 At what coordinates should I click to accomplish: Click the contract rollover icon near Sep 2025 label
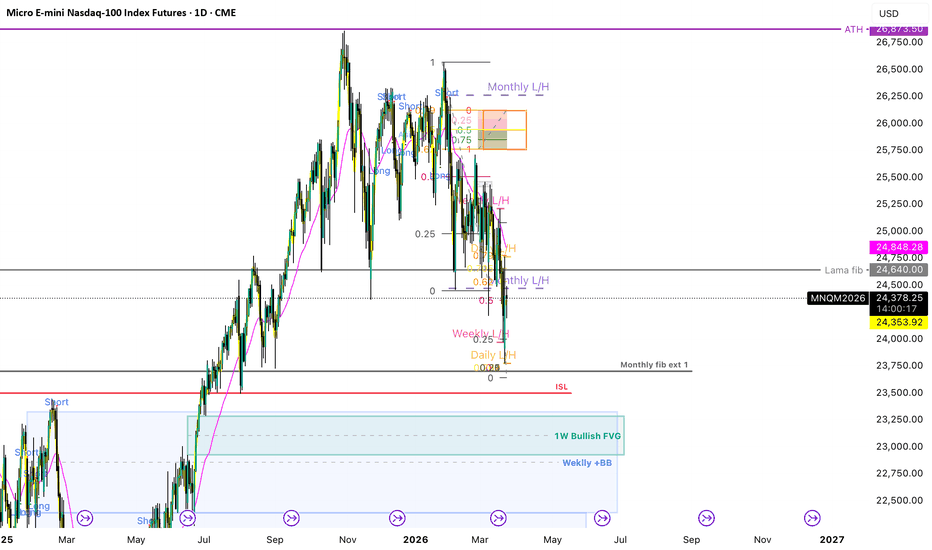point(291,518)
